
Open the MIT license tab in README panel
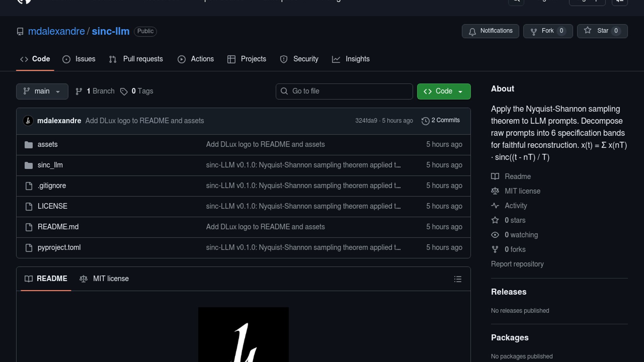point(104,279)
